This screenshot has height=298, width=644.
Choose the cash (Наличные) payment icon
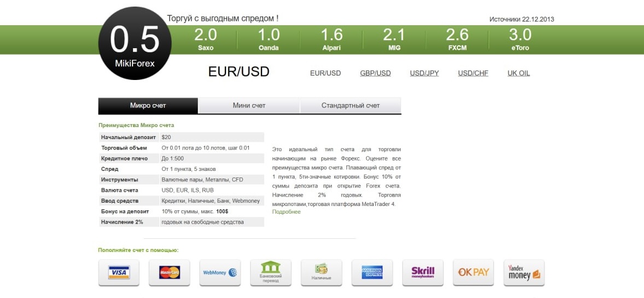(321, 272)
